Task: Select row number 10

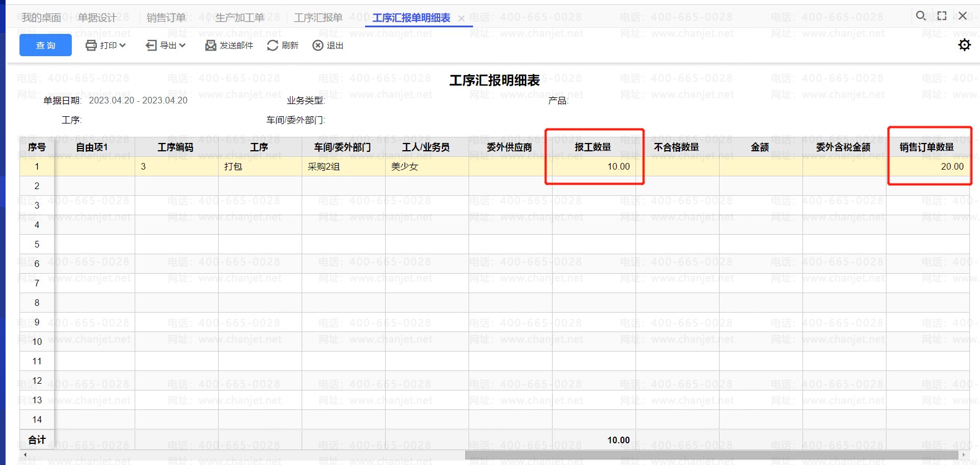Action: click(37, 342)
